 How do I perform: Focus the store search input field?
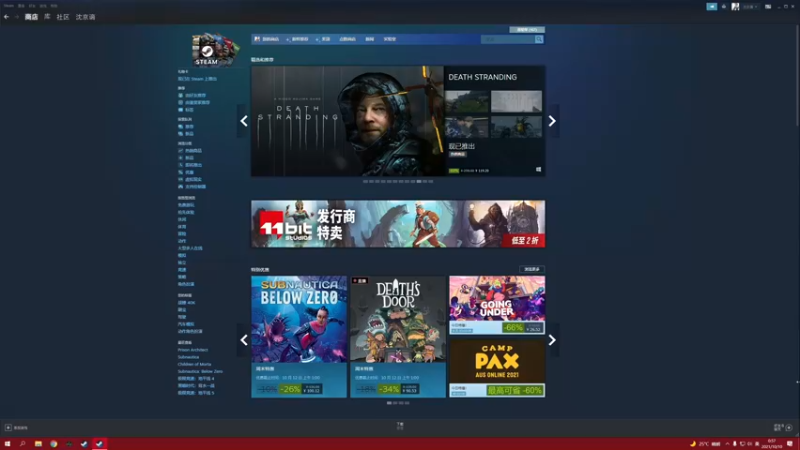pos(508,39)
